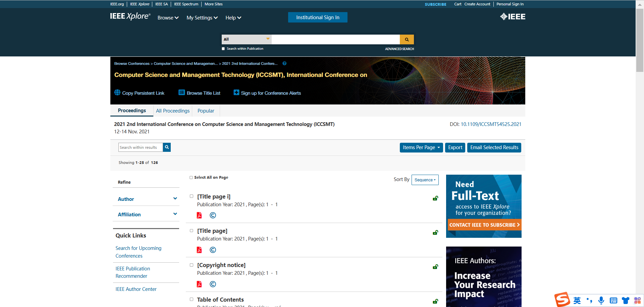The width and height of the screenshot is (644, 307).
Task: Click Institutional Sign In button
Action: 318,17
